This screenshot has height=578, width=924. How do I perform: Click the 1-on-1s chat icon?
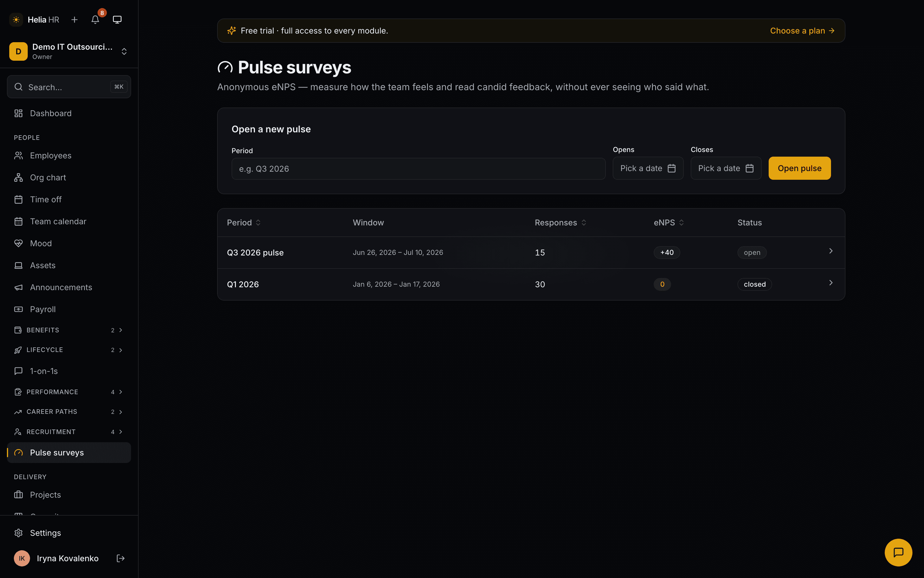click(x=18, y=371)
